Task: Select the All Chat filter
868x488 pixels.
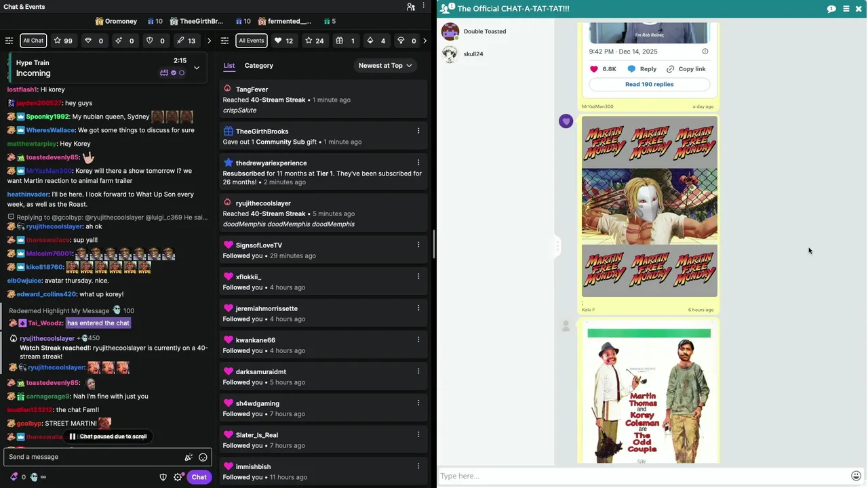Action: pos(33,41)
